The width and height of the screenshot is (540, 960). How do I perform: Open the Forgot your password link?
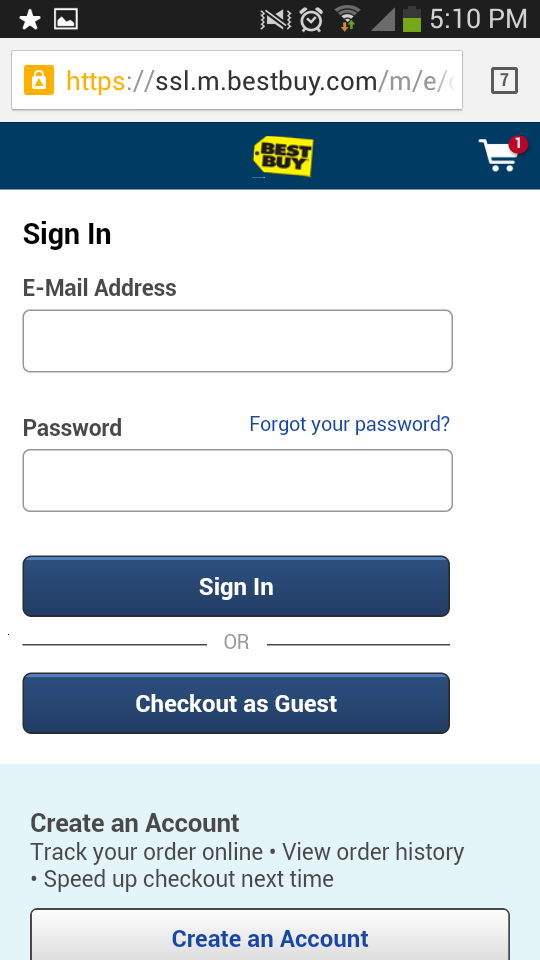tap(350, 424)
